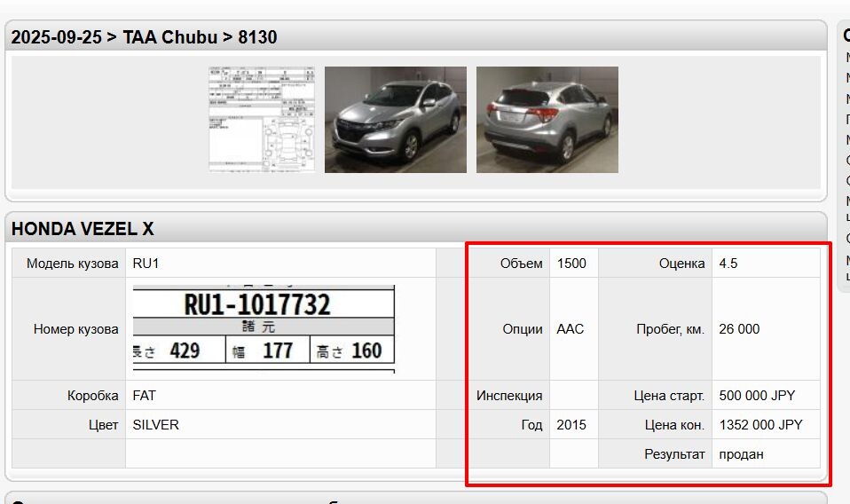Select the 'Цвет' label
Viewport: 850px width, 504px height.
[104, 425]
